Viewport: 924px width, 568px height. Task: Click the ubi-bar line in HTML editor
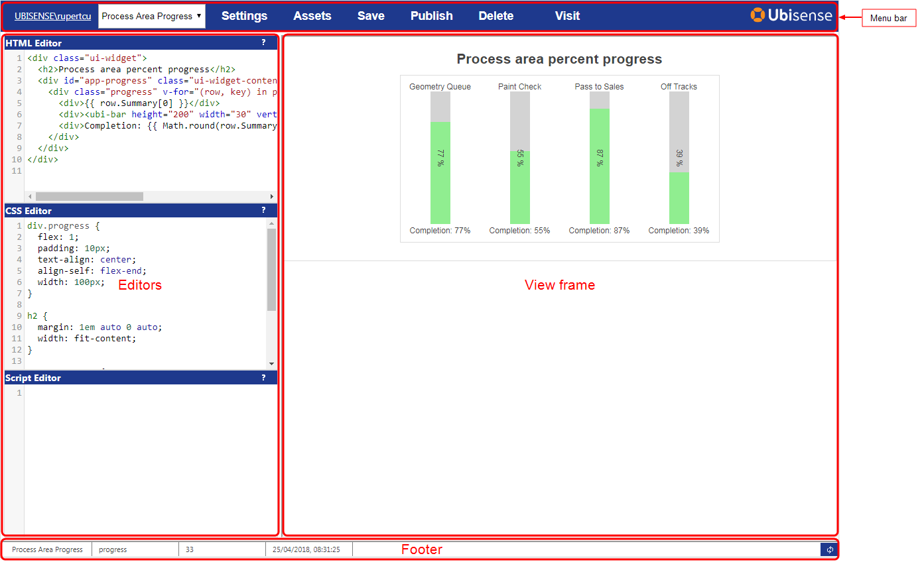[x=168, y=115]
